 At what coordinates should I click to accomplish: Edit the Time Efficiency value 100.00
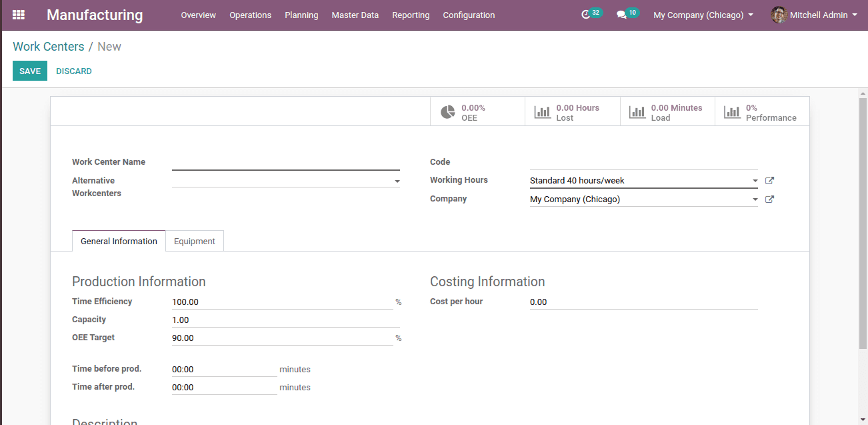283,302
